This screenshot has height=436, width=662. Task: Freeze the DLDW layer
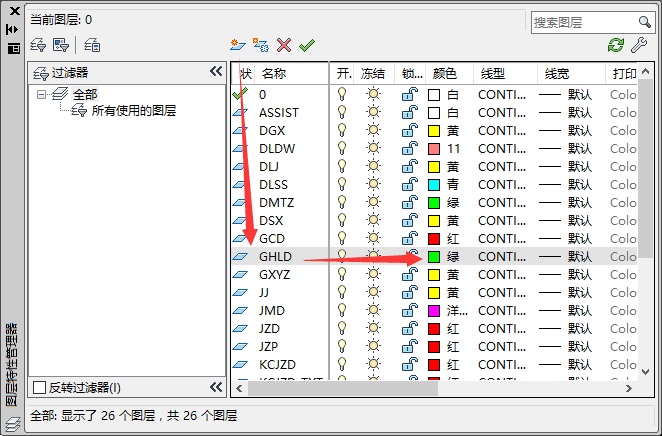[373, 148]
